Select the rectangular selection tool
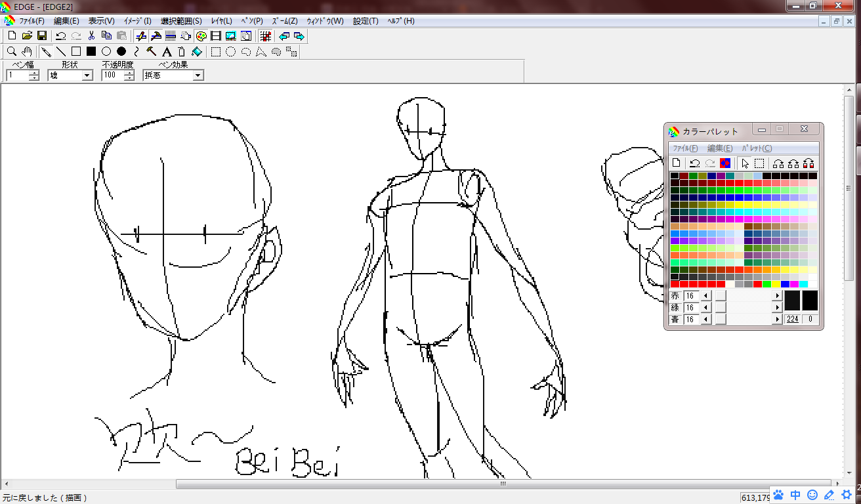861x504 pixels. coord(216,51)
